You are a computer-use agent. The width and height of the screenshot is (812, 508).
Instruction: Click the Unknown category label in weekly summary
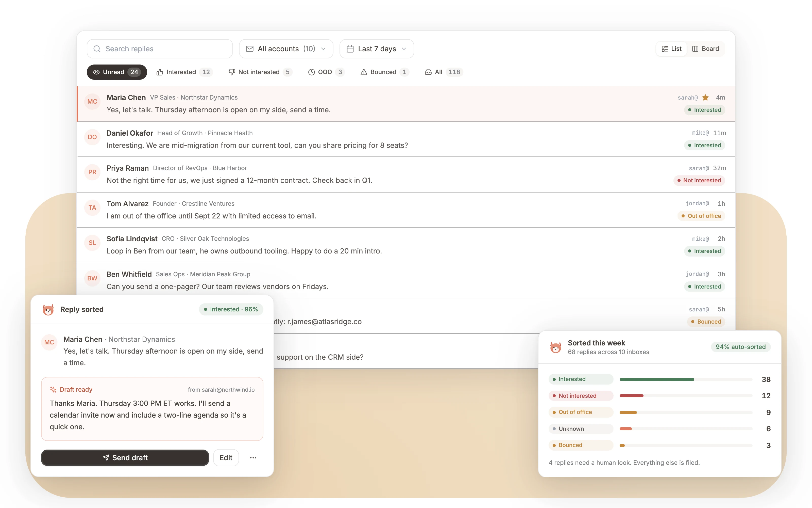(581, 429)
